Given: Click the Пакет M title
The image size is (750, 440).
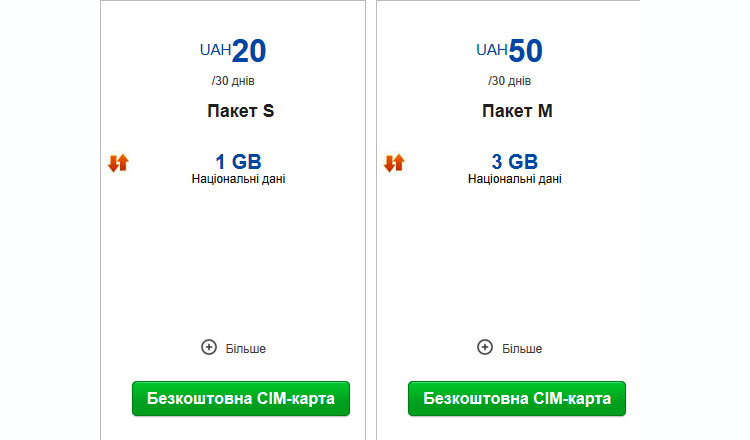Looking at the screenshot, I should pos(517,111).
